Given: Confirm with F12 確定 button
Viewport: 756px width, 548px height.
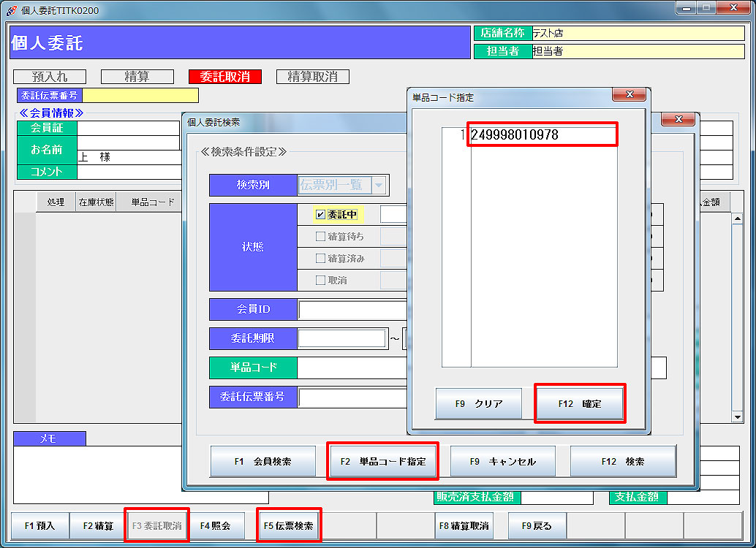Looking at the screenshot, I should [x=580, y=403].
